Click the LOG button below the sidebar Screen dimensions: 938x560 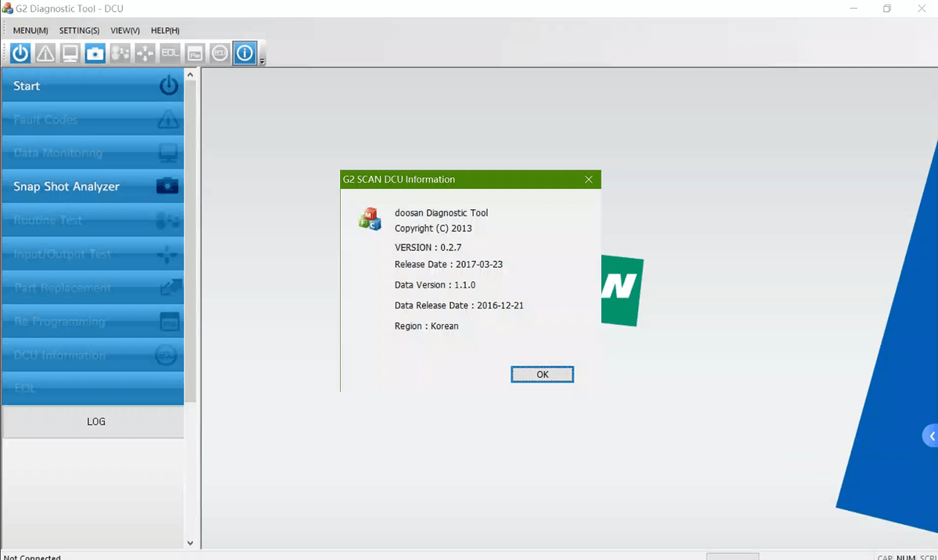(95, 422)
